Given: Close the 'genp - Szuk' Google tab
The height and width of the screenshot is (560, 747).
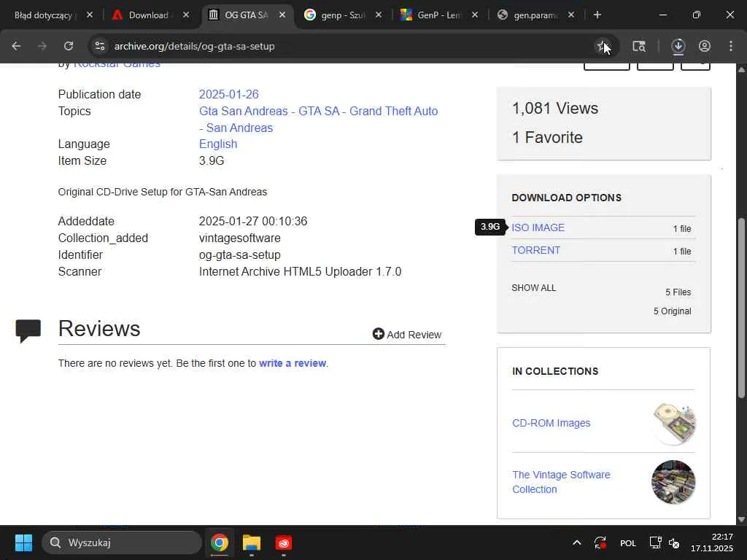Looking at the screenshot, I should (x=379, y=15).
